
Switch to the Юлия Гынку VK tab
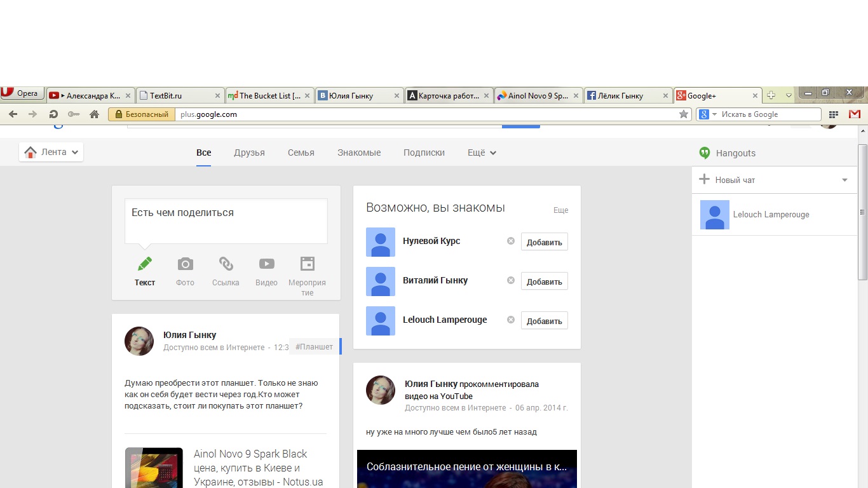[359, 95]
